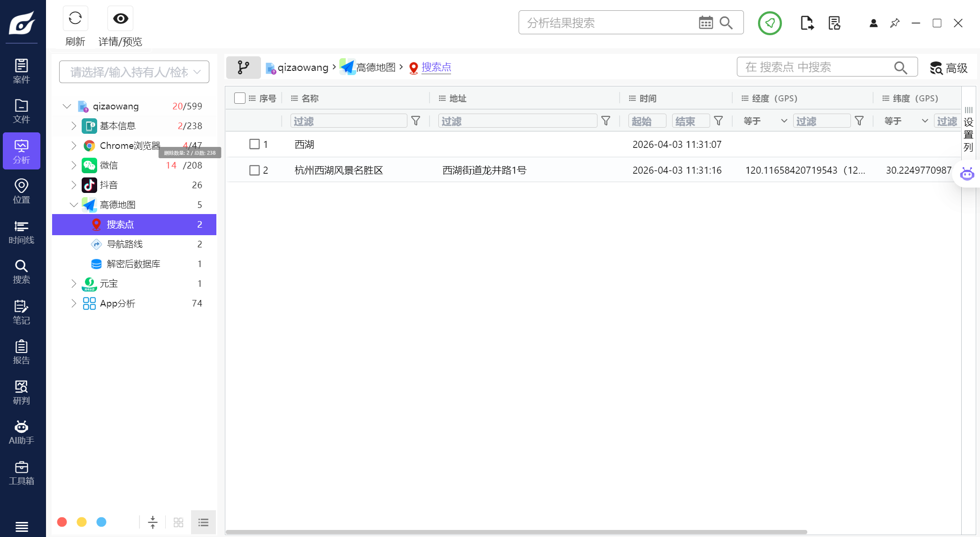Expand the Chrome浏览器 tree node
The image size is (980, 537).
pyautogui.click(x=74, y=146)
